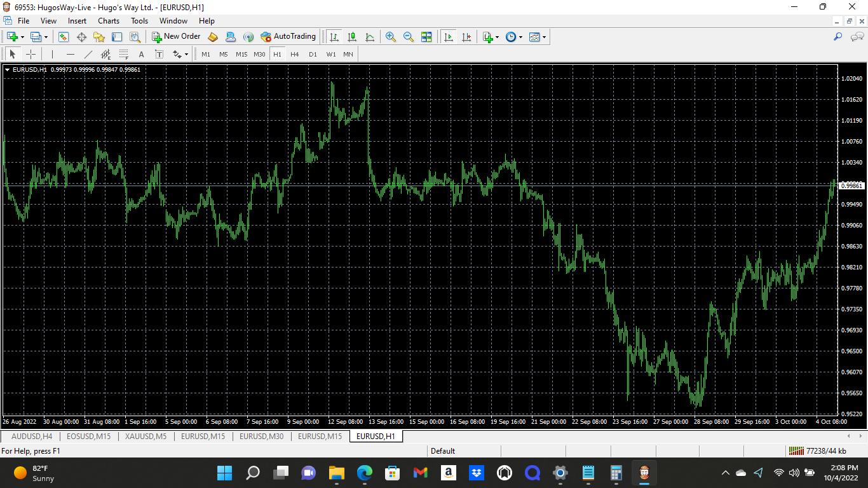Open the File menu
Image resolution: width=868 pixels, height=488 pixels.
click(24, 20)
